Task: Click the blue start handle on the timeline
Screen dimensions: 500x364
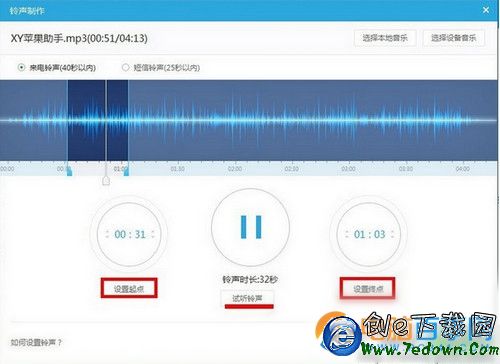Action: pyautogui.click(x=69, y=171)
